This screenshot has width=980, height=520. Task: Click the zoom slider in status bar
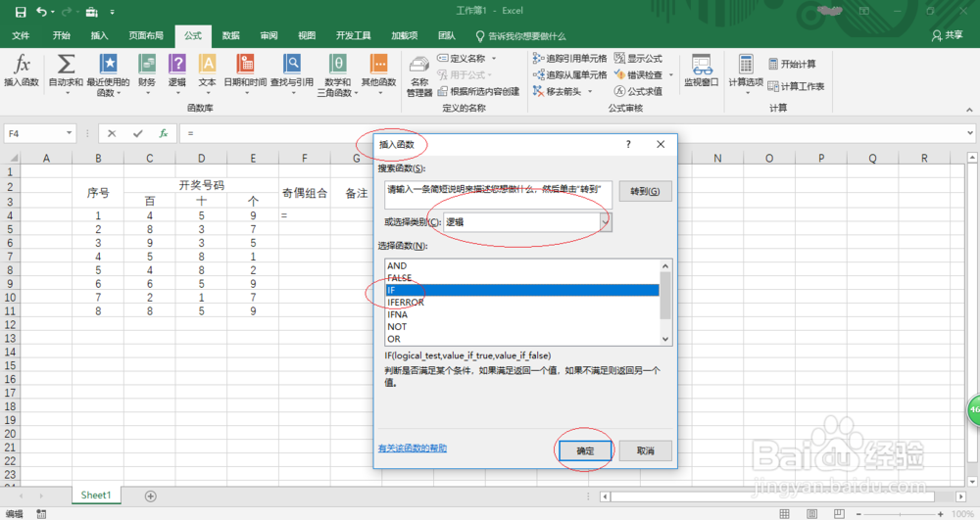899,514
